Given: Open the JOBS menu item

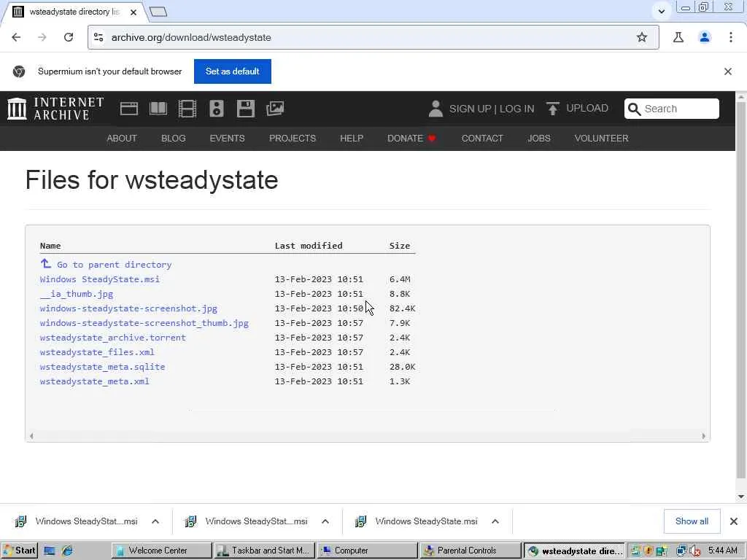Looking at the screenshot, I should coord(539,138).
